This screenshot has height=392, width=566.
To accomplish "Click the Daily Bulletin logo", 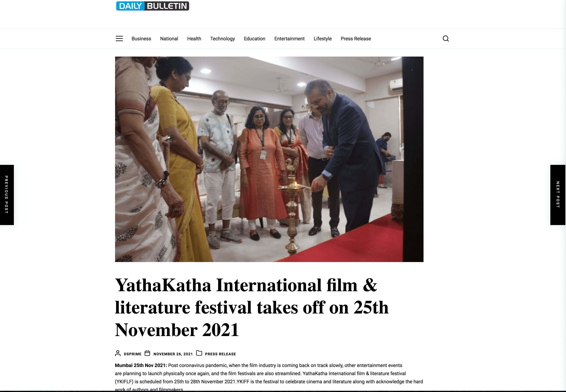I will [152, 6].
